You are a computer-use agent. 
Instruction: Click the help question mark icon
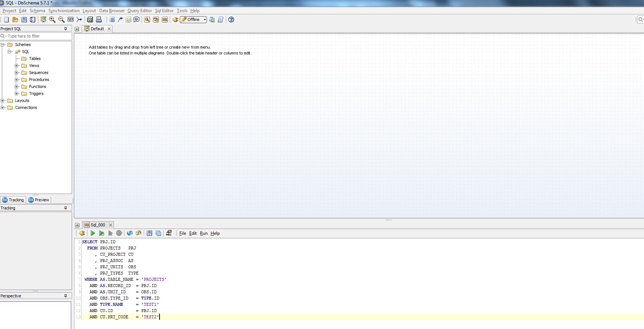(231, 20)
